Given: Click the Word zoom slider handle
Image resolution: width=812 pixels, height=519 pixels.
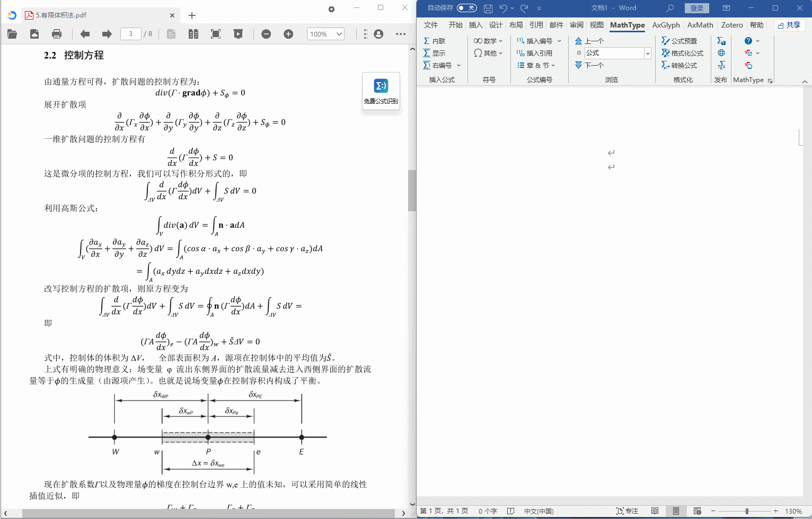Looking at the screenshot, I should point(747,511).
